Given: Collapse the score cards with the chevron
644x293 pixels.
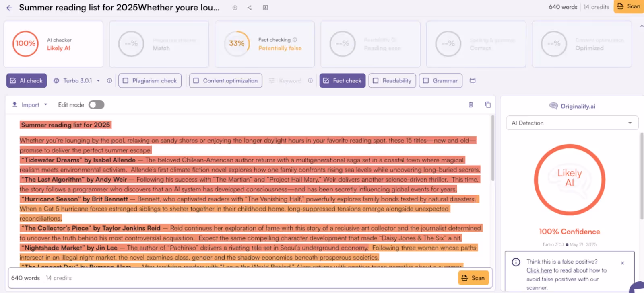Looking at the screenshot, I should pos(641,26).
